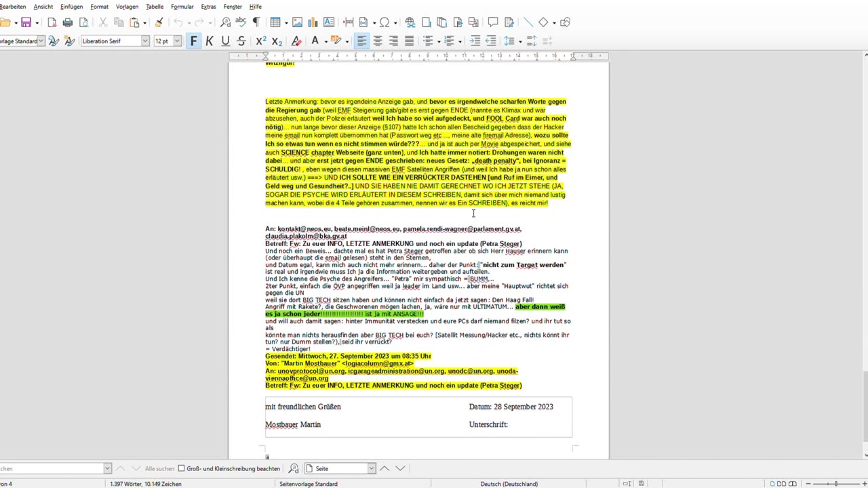This screenshot has height=488, width=868.
Task: Cut the selection with the scissors icon
Action: (x=103, y=22)
